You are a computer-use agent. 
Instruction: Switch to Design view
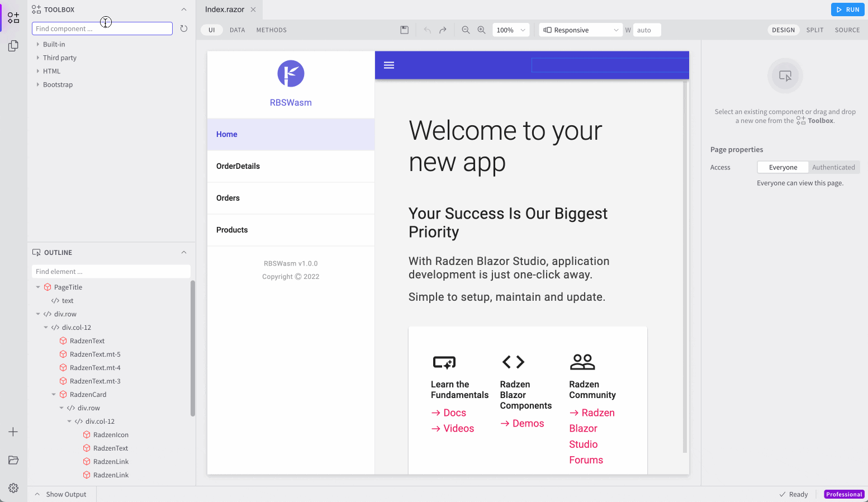point(783,30)
